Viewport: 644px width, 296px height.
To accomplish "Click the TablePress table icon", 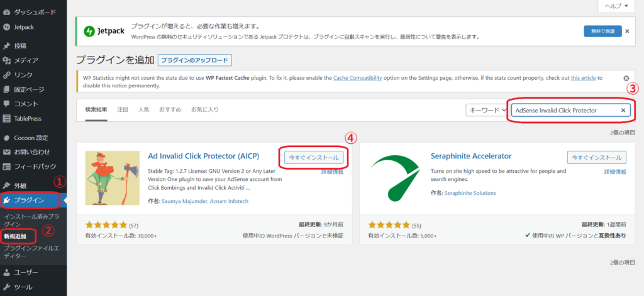I will tap(6, 119).
